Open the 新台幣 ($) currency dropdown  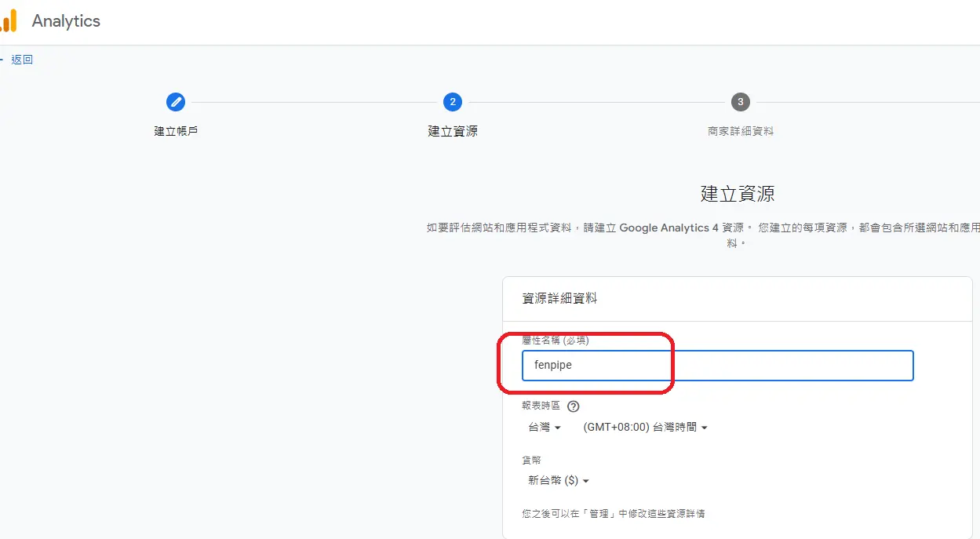557,480
